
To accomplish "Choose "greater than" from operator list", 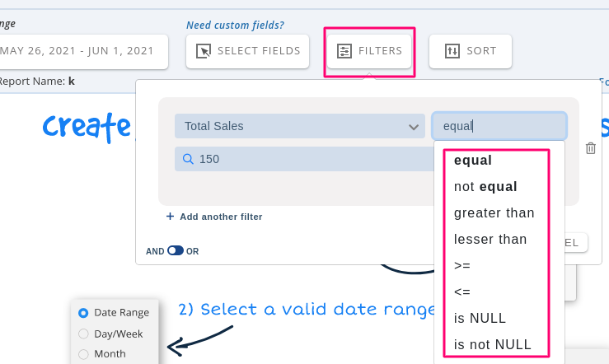I will [x=494, y=212].
